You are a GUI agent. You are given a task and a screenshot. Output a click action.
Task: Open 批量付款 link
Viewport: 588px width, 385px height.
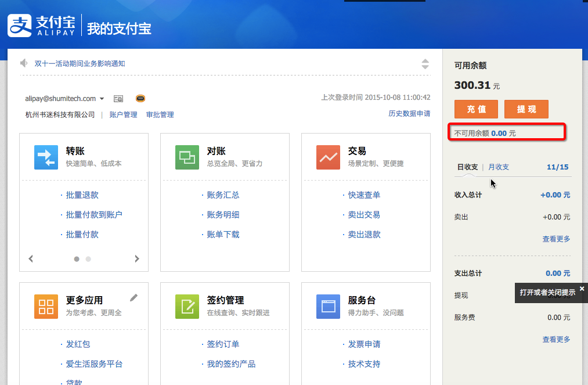pyautogui.click(x=82, y=235)
